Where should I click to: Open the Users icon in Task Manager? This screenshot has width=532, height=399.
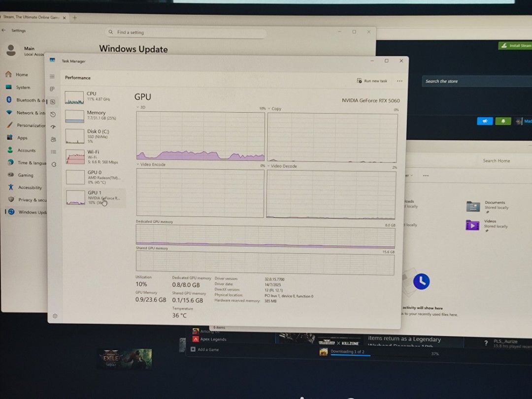53,139
